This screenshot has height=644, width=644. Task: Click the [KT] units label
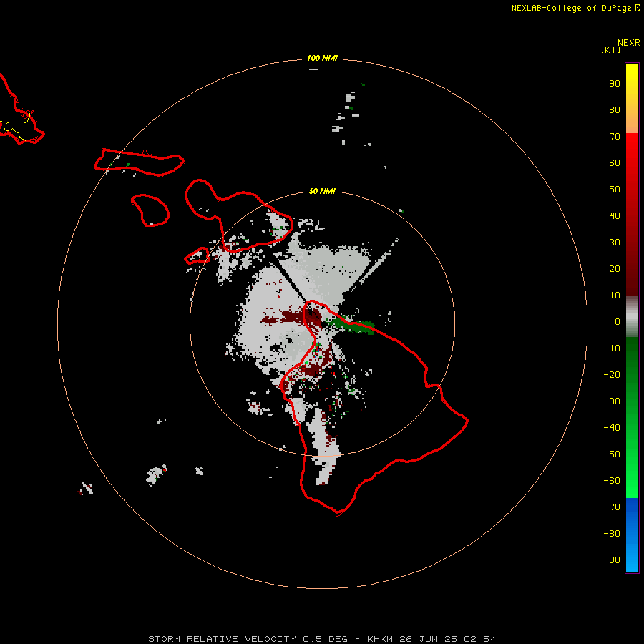(611, 49)
